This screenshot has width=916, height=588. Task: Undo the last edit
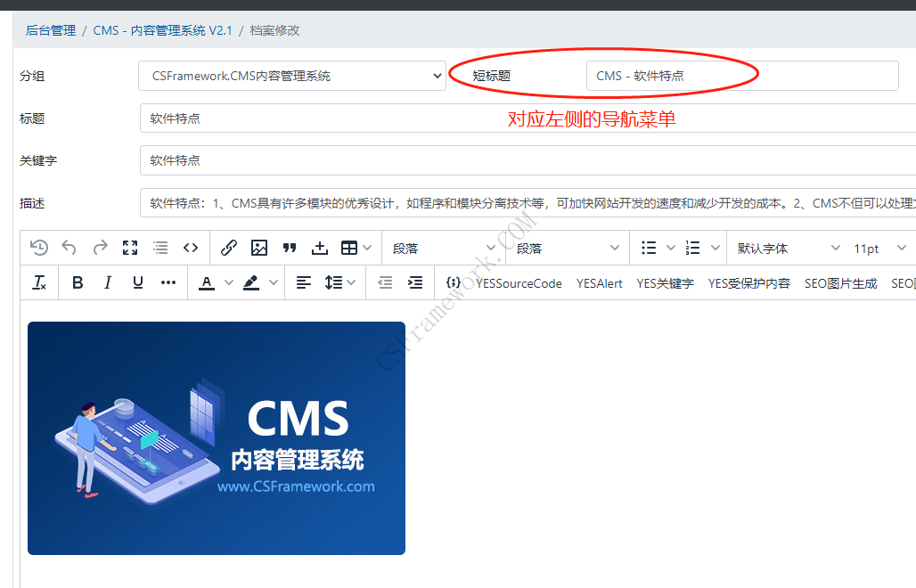[69, 248]
